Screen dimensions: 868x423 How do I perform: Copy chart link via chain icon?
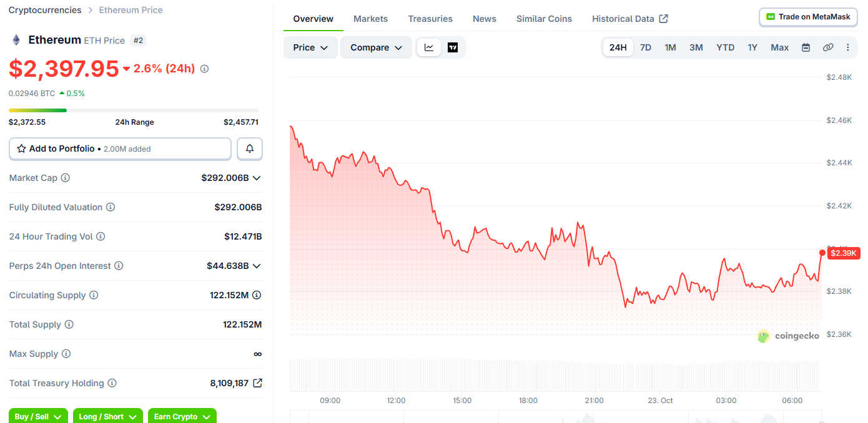coord(828,47)
